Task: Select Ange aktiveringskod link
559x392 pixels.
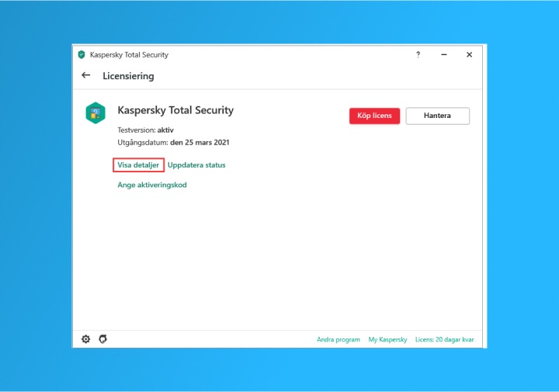Action: coord(152,186)
